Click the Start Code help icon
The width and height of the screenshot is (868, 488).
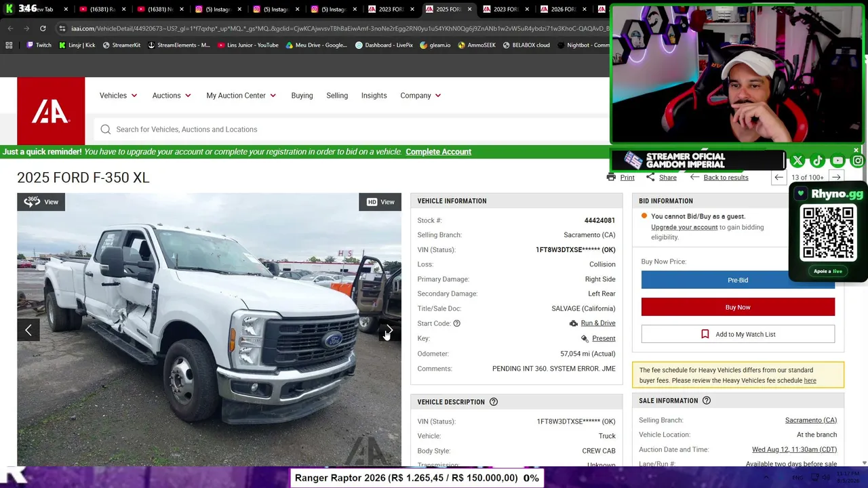point(456,323)
